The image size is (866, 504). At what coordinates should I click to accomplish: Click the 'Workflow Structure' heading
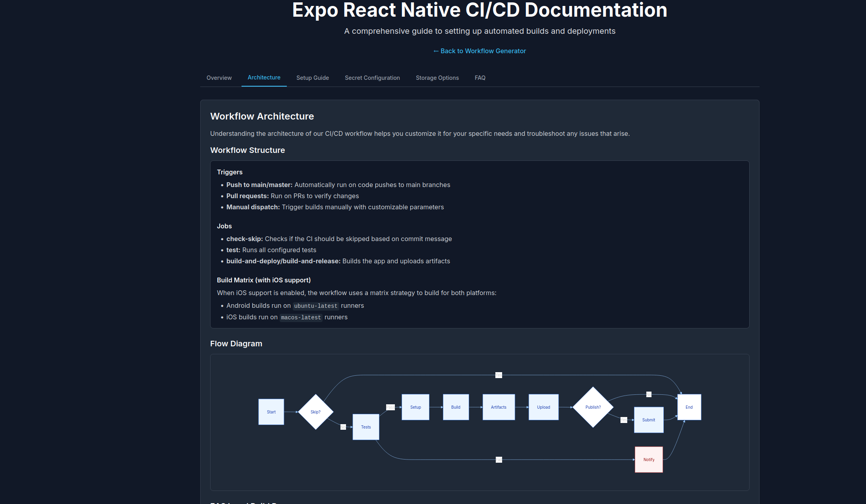[247, 150]
